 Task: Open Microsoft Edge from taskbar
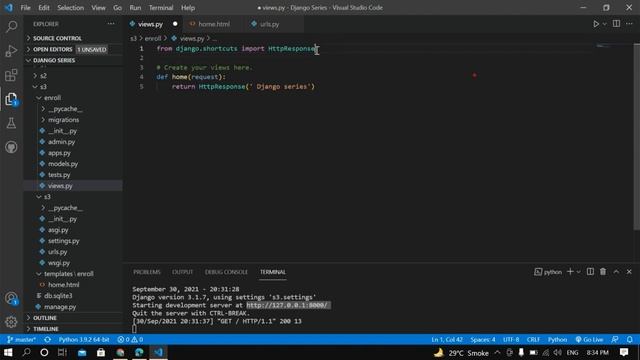click(x=139, y=352)
